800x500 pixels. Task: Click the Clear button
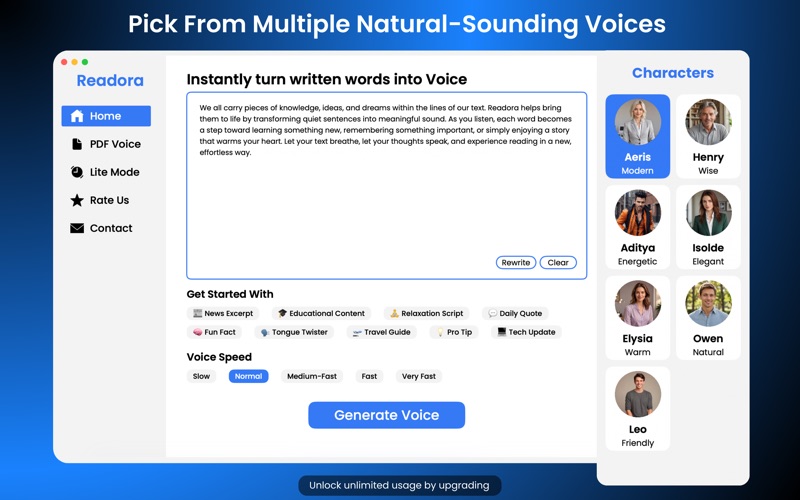pos(558,262)
